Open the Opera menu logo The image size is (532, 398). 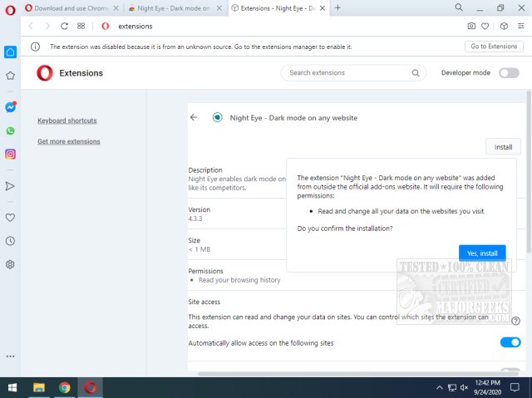pyautogui.click(x=10, y=10)
